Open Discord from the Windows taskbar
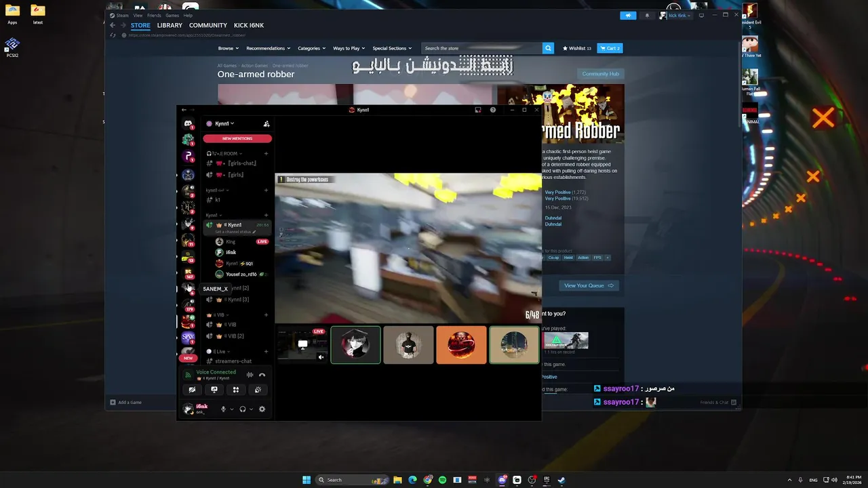868x488 pixels. click(x=502, y=480)
